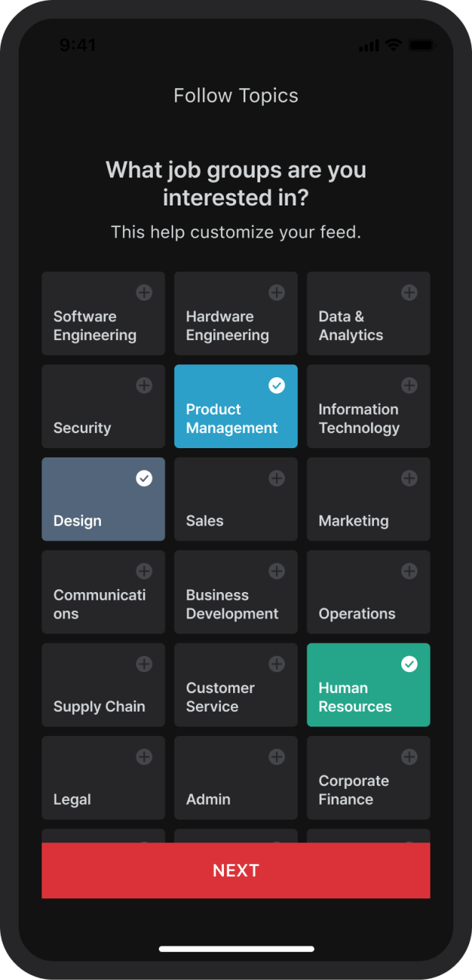Add Operations with its plus icon

409,571
